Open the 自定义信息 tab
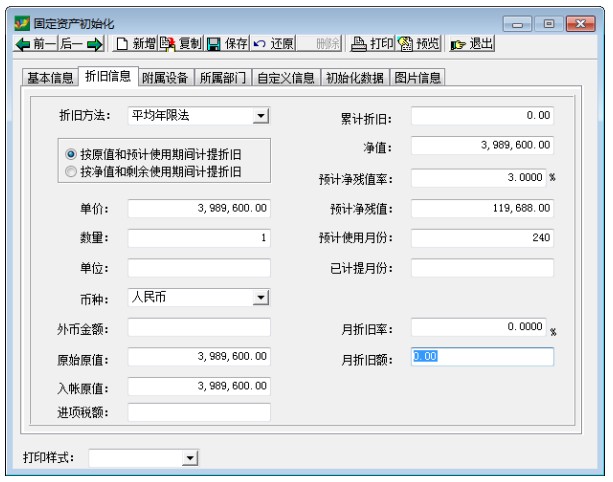The width and height of the screenshot is (613, 482). (x=286, y=77)
